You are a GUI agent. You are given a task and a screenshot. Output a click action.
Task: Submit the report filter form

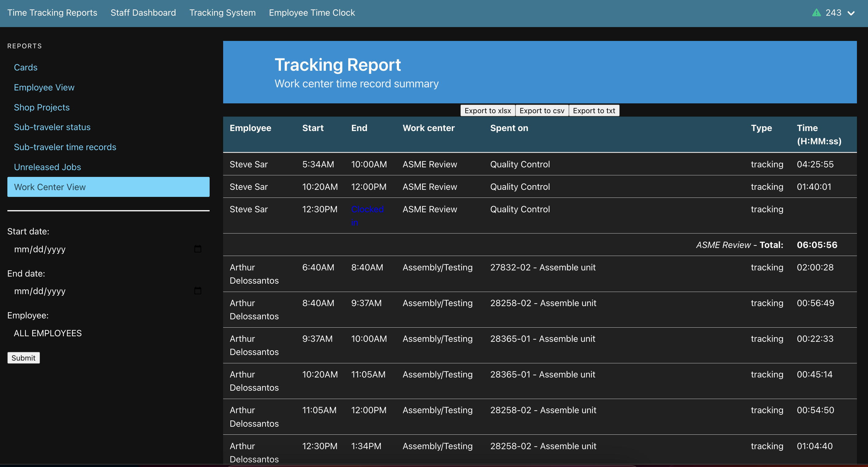pyautogui.click(x=24, y=358)
